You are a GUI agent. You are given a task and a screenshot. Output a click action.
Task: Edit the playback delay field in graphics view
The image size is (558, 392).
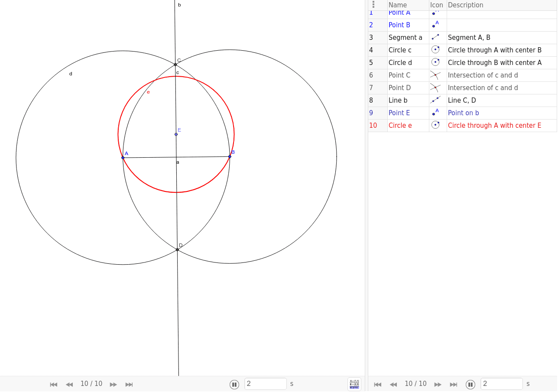pyautogui.click(x=266, y=384)
